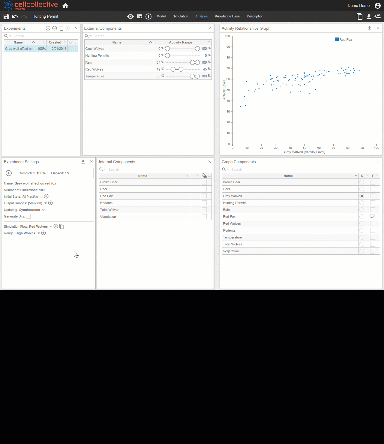
Task: Click the share icon at the far right of the toolbar
Action: pos(377,16)
